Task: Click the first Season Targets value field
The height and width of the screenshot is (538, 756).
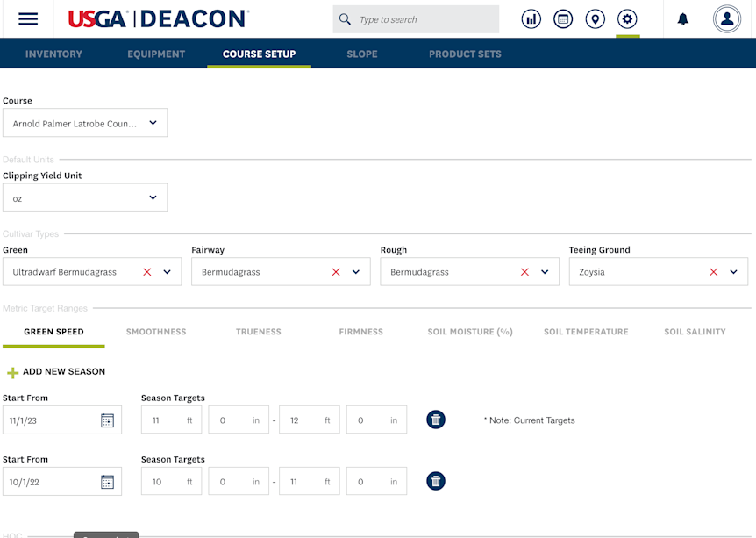Action: 171,420
